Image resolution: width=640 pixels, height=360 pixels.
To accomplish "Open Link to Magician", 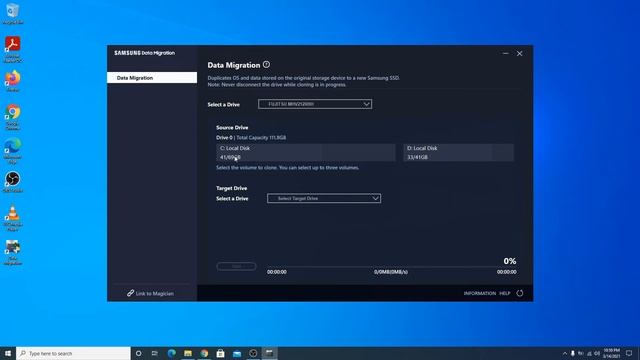I will (x=151, y=293).
